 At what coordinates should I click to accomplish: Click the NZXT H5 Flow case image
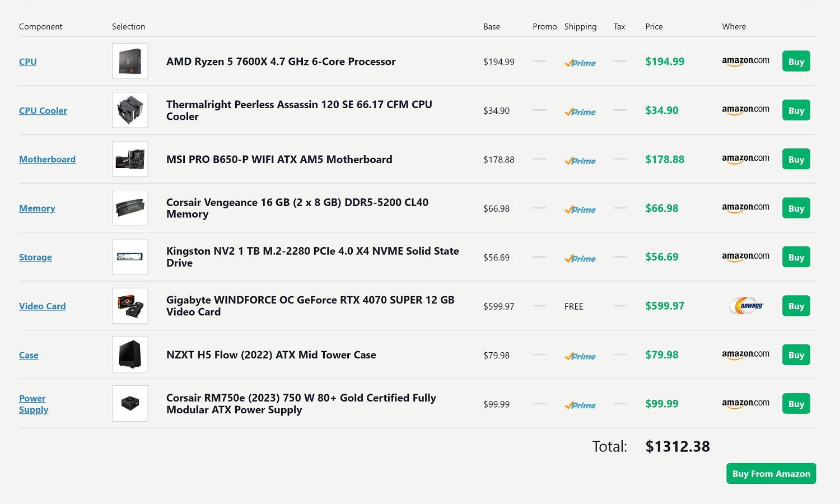(x=130, y=355)
